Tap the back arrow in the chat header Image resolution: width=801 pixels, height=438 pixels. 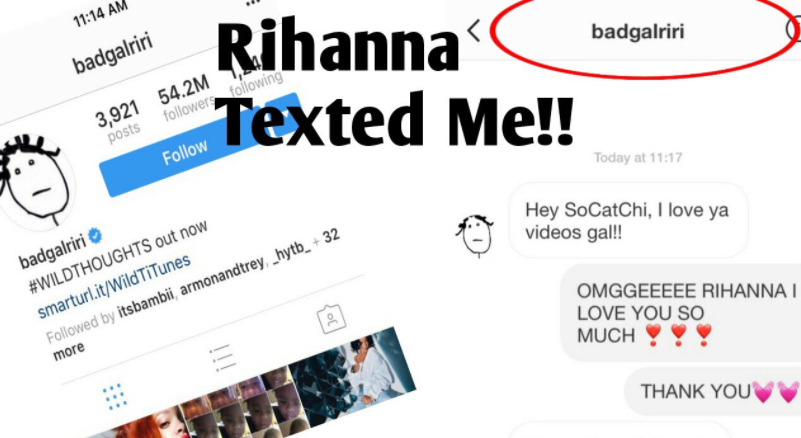pyautogui.click(x=474, y=30)
